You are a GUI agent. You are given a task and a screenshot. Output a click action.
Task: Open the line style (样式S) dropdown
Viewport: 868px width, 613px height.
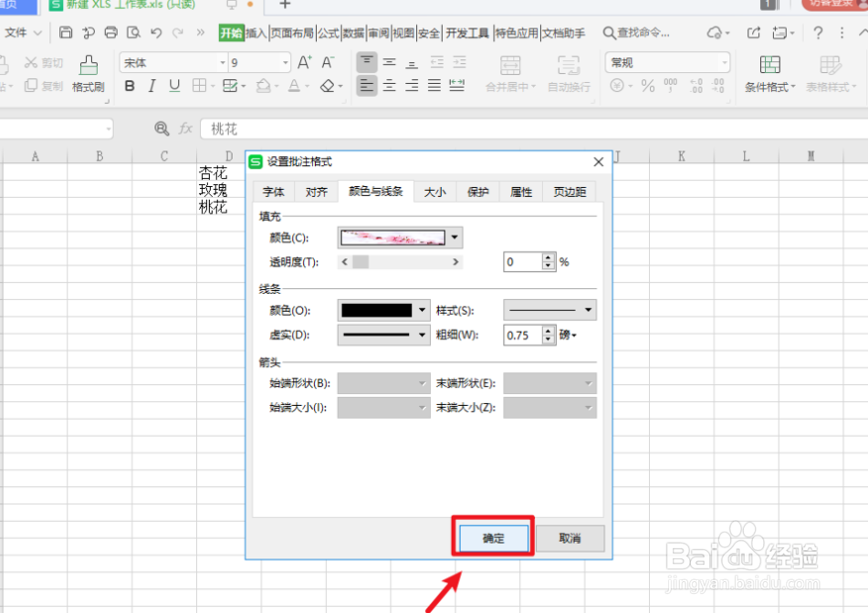[588, 310]
